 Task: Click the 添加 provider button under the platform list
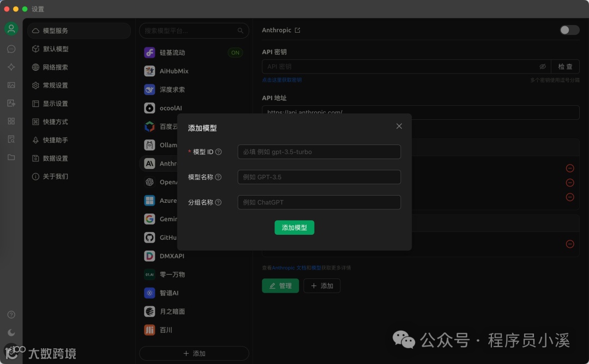[194, 354]
